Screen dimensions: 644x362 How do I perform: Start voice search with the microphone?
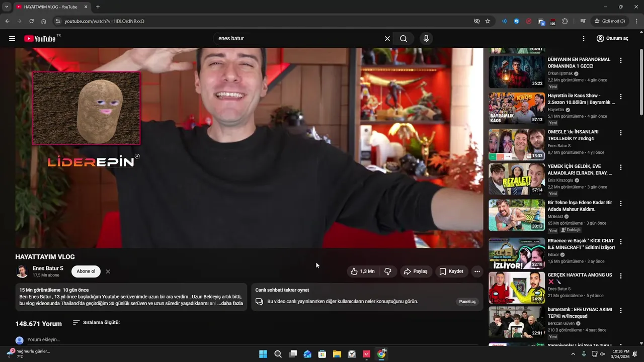pyautogui.click(x=426, y=39)
